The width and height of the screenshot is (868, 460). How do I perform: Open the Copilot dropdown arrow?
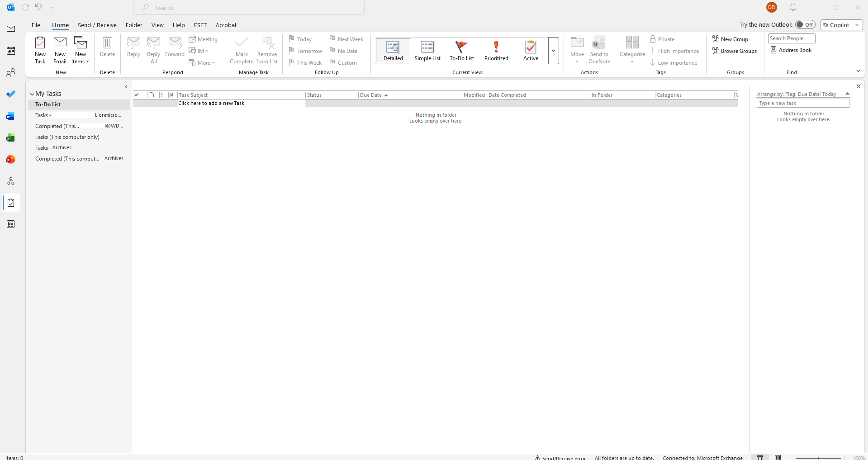coord(857,25)
